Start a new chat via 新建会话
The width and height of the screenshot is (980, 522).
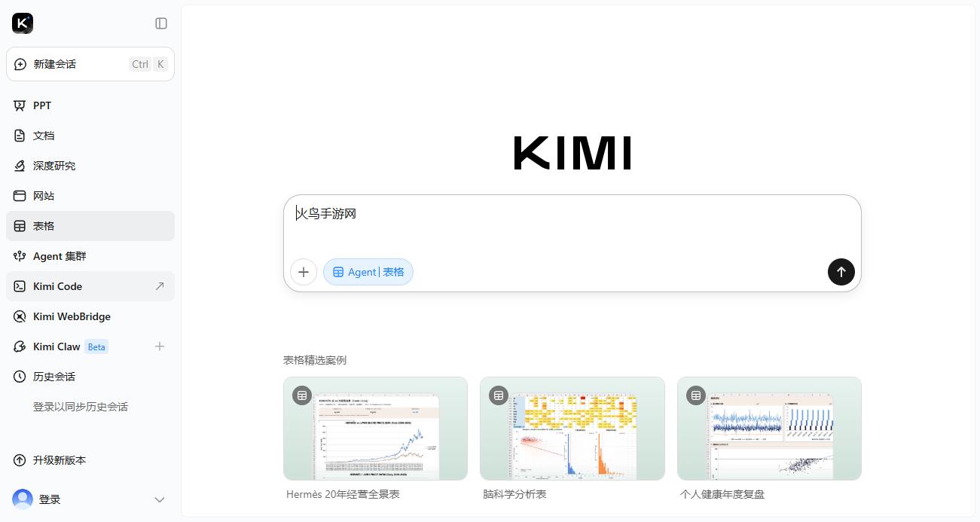tap(90, 64)
